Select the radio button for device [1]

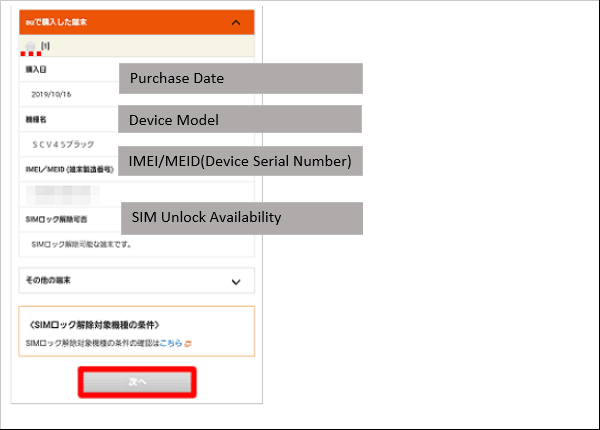(x=32, y=46)
